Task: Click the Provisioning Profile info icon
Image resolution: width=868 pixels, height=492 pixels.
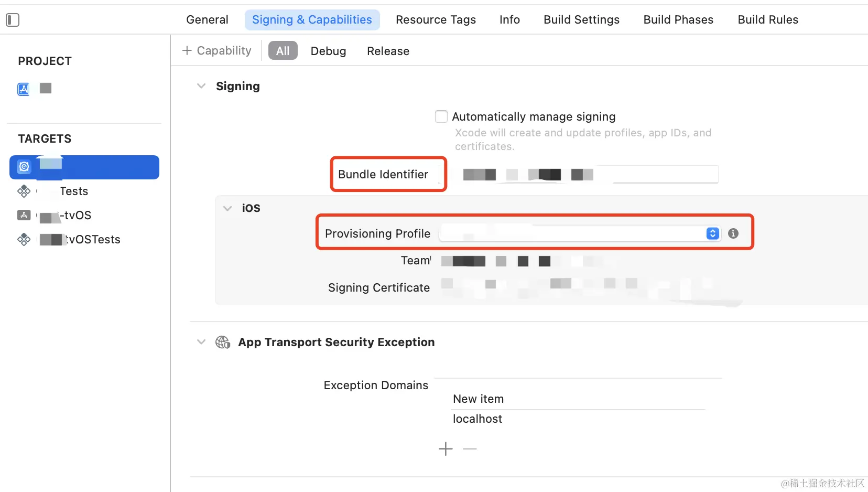Action: (x=733, y=233)
